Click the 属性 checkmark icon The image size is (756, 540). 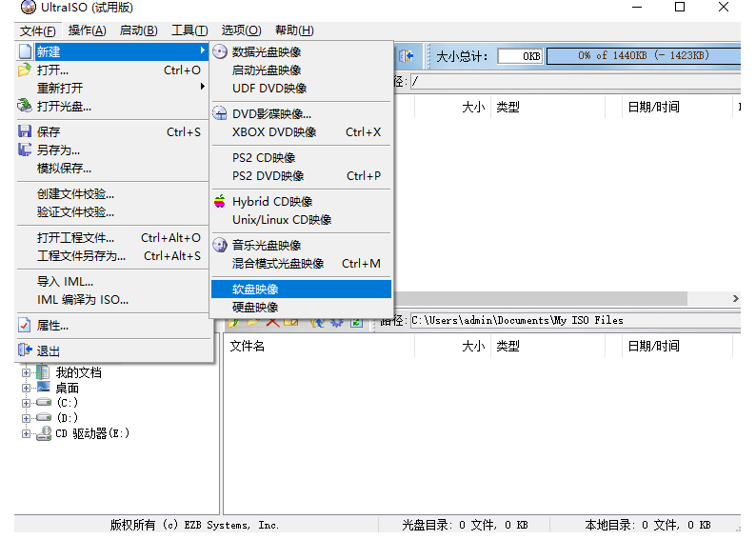tap(25, 326)
